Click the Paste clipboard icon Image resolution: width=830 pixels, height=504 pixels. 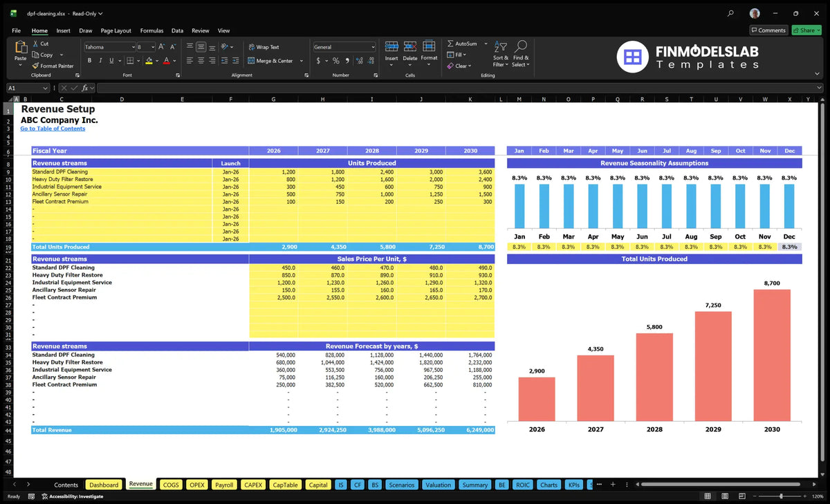(x=20, y=48)
